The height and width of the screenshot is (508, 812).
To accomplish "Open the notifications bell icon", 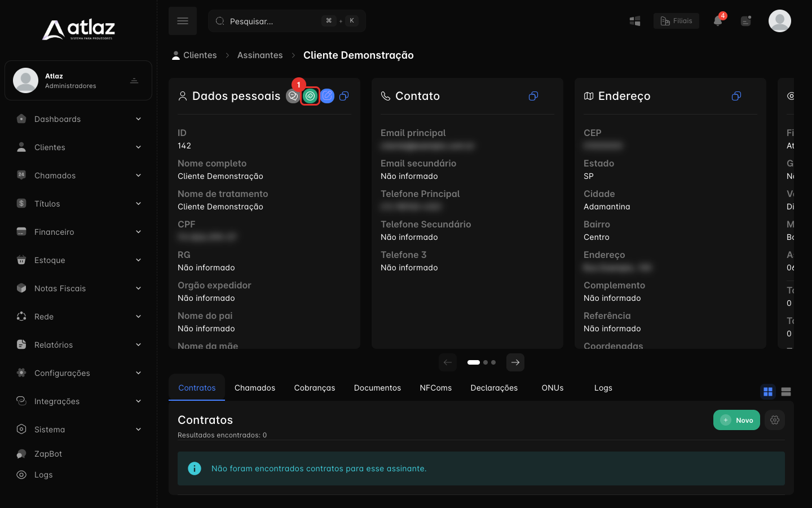I will 718,21.
